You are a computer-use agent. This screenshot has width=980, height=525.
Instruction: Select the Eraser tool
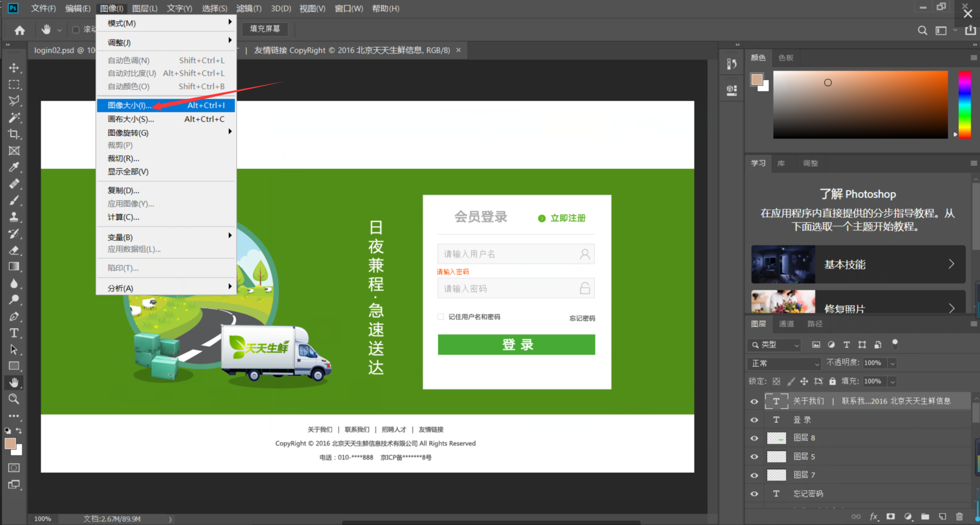click(14, 250)
